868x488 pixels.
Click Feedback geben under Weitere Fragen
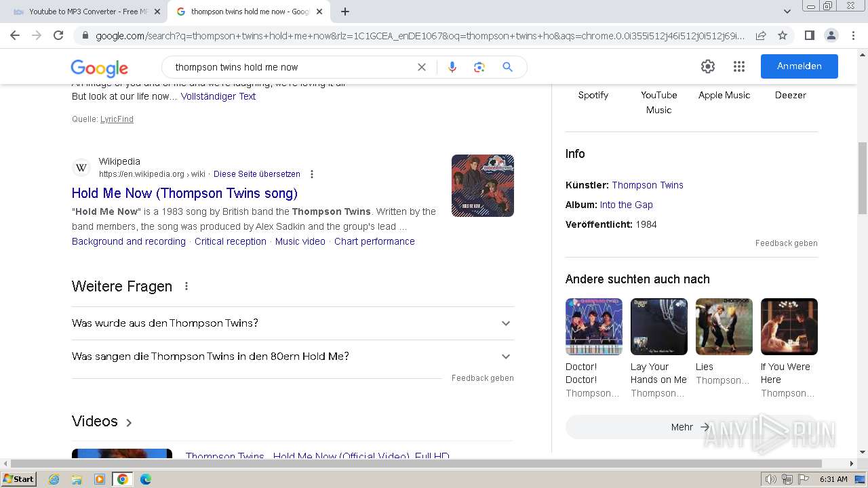pyautogui.click(x=483, y=378)
